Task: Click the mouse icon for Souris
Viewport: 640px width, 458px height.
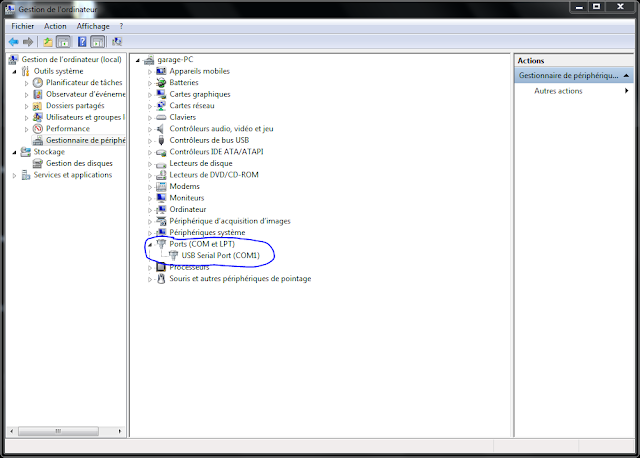Action: point(161,279)
